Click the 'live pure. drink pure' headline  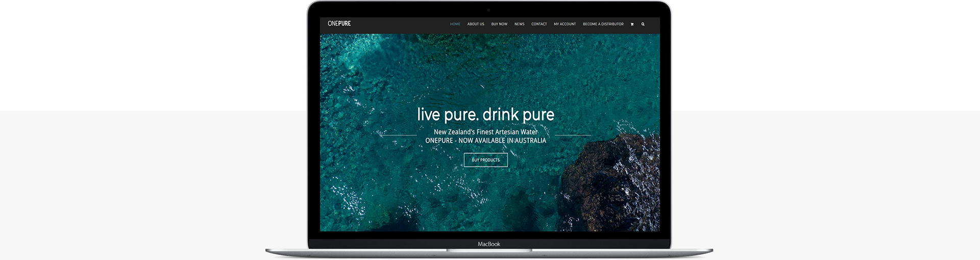pyautogui.click(x=486, y=114)
